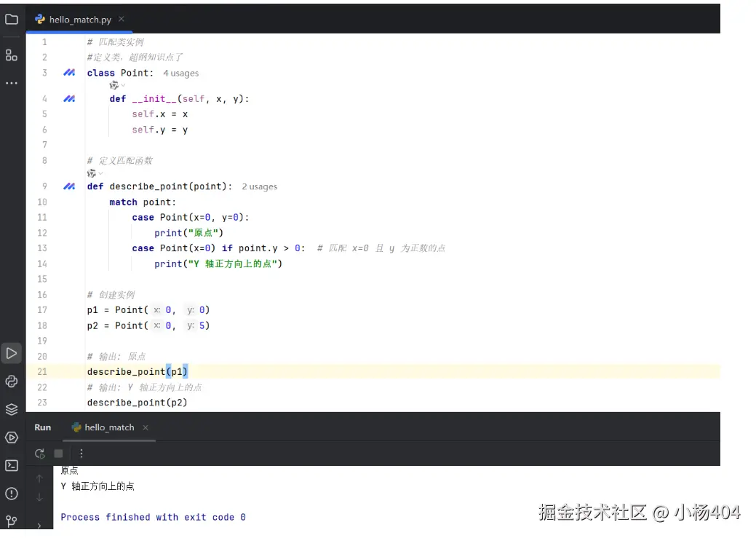
Task: Click the self.x = x line
Action: tap(160, 114)
